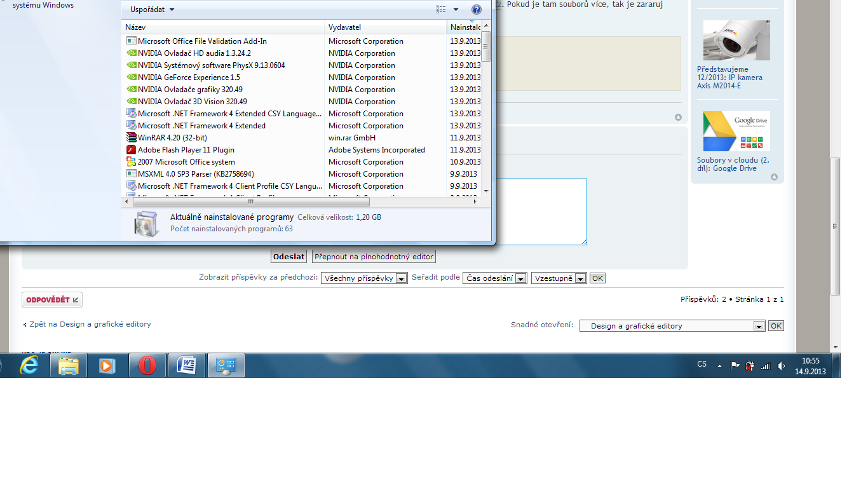Open Čas odeslání sort dropdown
Image resolution: width=868 pixels, height=488 pixels.
point(495,278)
